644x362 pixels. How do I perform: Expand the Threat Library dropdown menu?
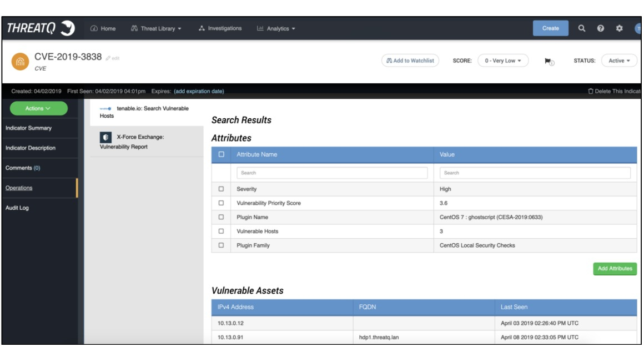pos(156,28)
